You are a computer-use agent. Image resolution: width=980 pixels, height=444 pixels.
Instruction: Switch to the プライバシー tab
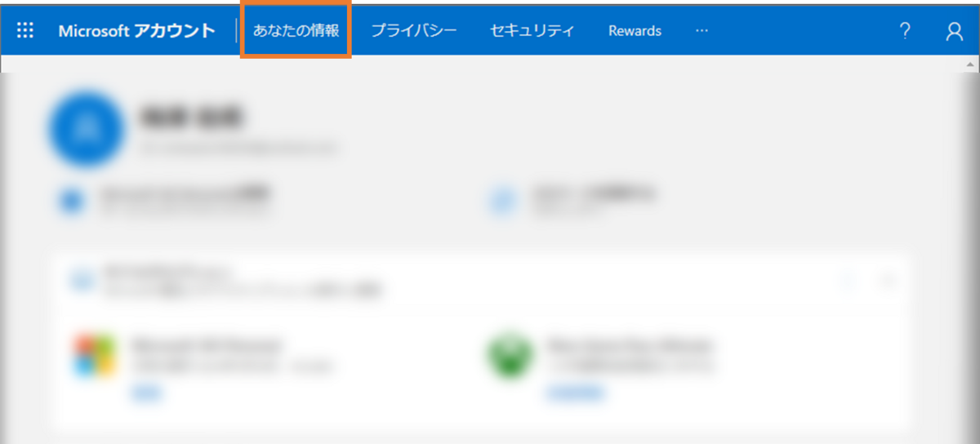414,31
